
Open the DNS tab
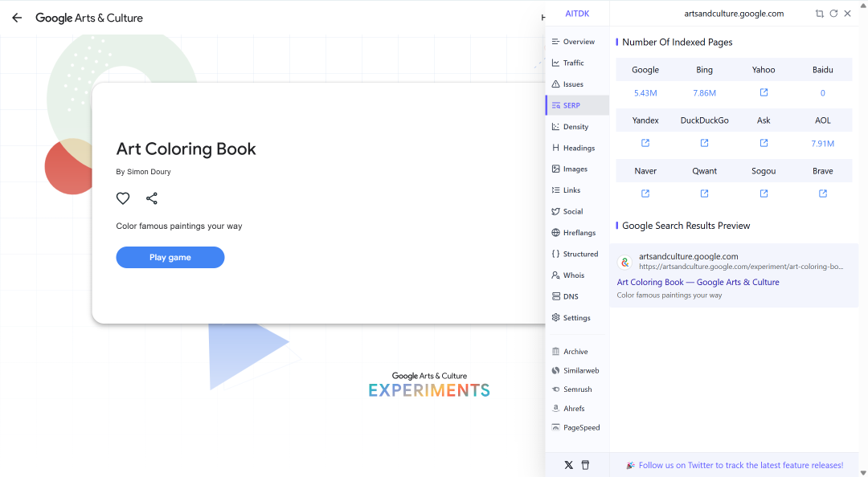tap(577, 296)
